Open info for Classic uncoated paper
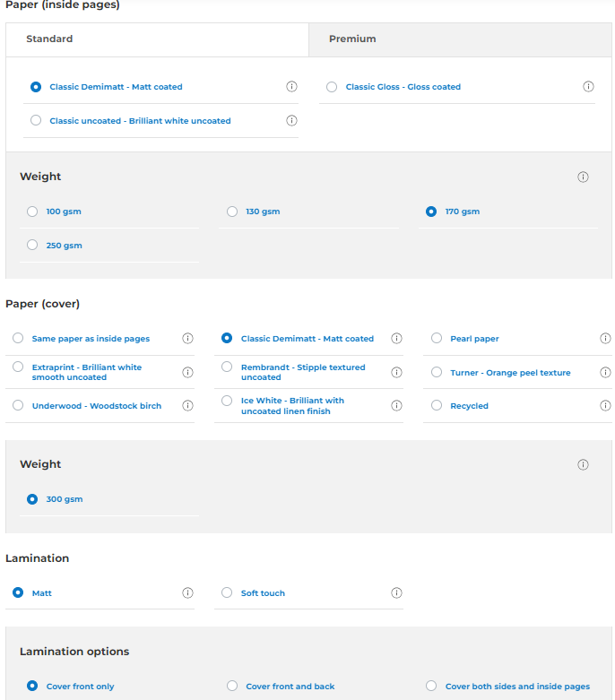The height and width of the screenshot is (700, 615). (x=291, y=121)
